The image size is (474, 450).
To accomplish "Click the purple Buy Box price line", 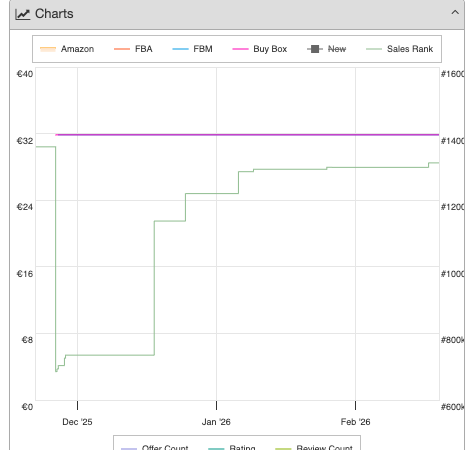I will coord(247,135).
